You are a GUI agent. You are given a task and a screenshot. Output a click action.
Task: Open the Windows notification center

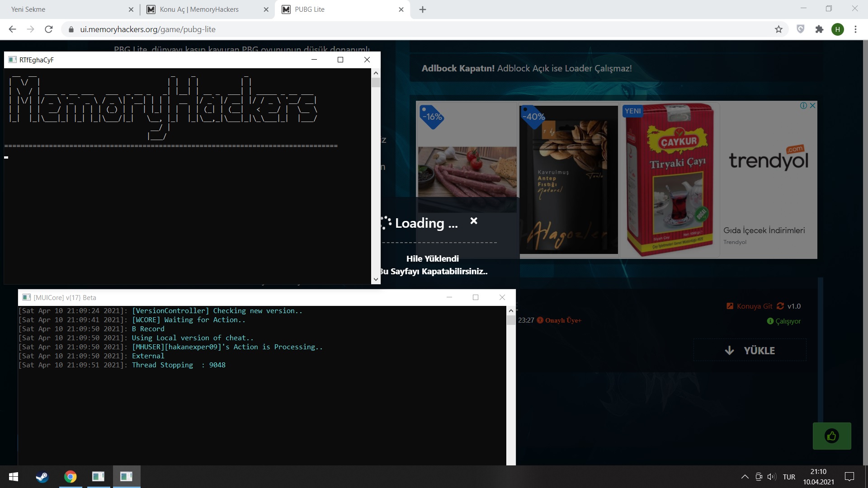pos(849,477)
